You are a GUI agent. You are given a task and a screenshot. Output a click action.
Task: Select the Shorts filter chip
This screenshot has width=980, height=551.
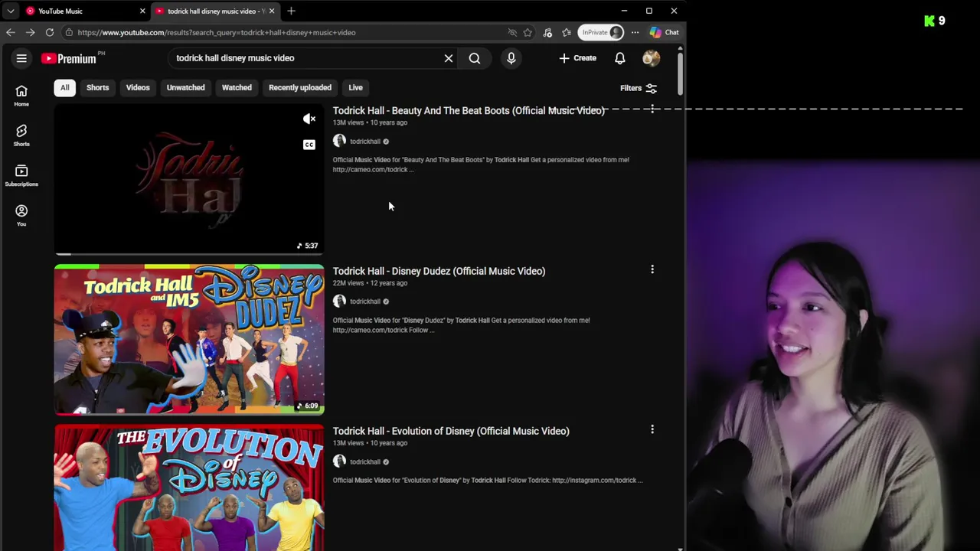pyautogui.click(x=97, y=87)
